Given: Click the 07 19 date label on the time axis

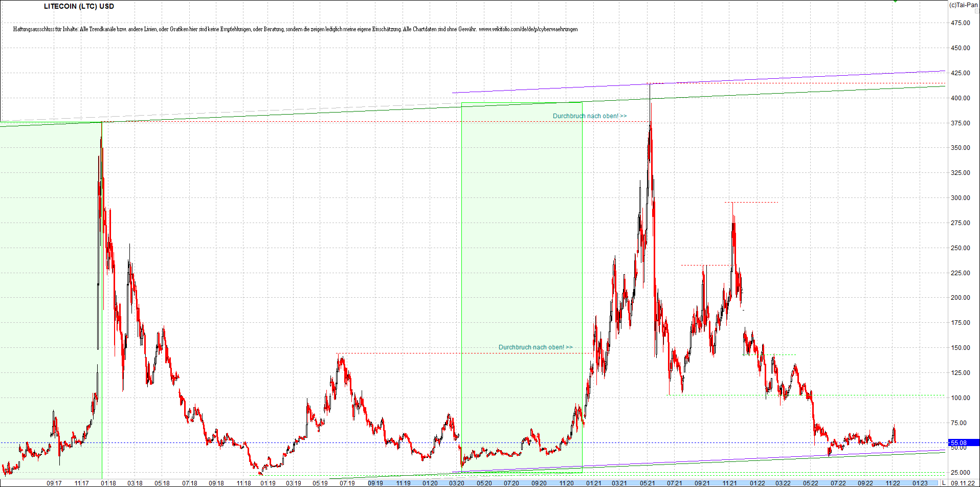Looking at the screenshot, I should tap(347, 483).
